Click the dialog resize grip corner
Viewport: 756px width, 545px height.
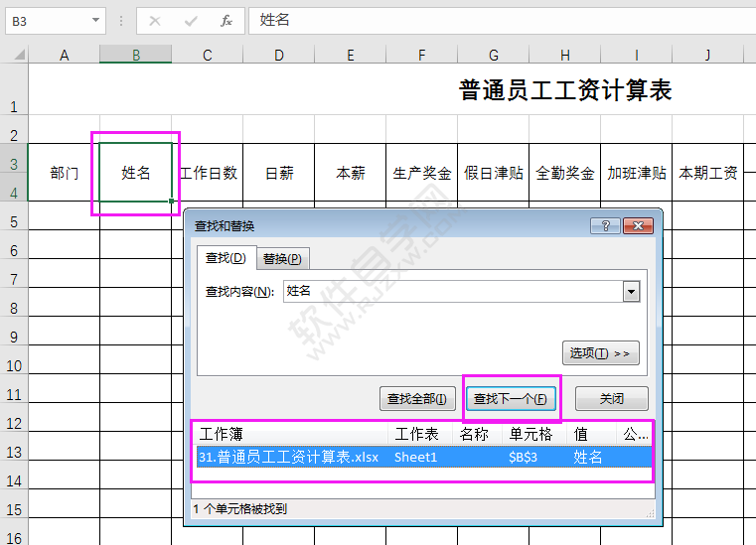651,514
